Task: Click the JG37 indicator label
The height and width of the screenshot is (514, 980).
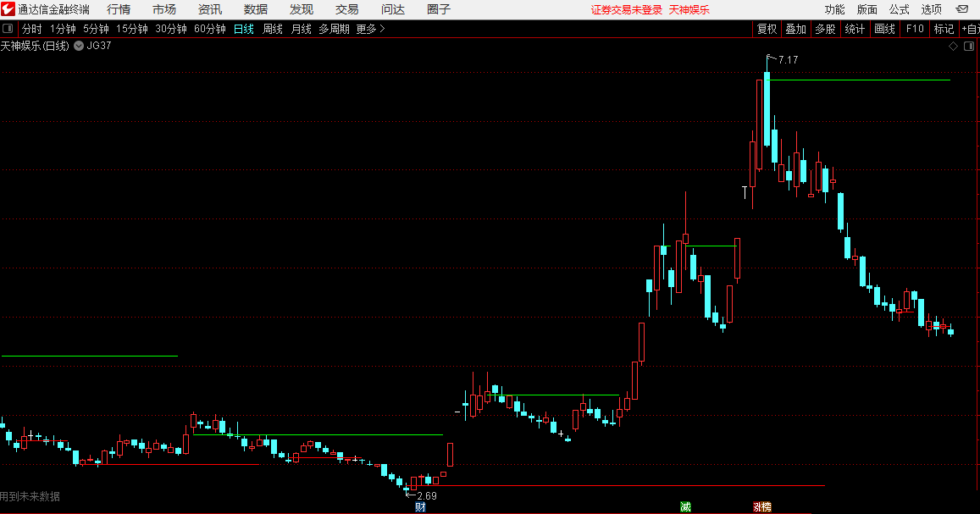Action: 99,46
